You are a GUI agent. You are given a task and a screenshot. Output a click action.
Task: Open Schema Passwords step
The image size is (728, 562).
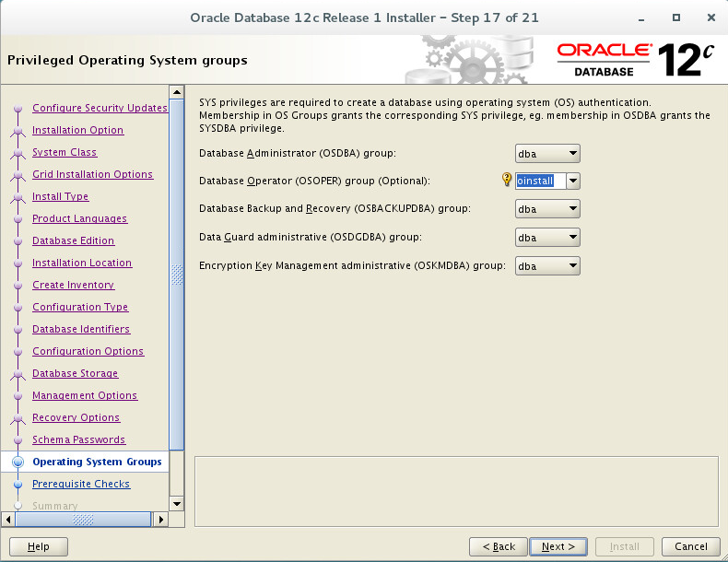(79, 439)
